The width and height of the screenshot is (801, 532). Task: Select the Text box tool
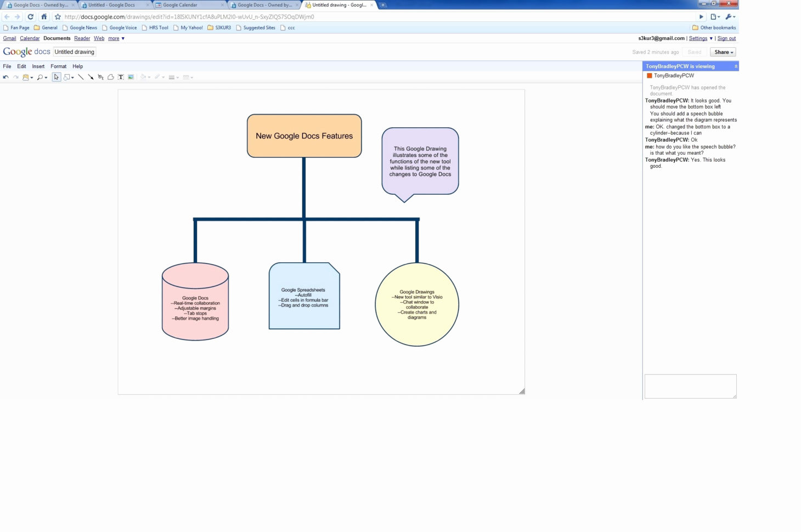pos(121,77)
